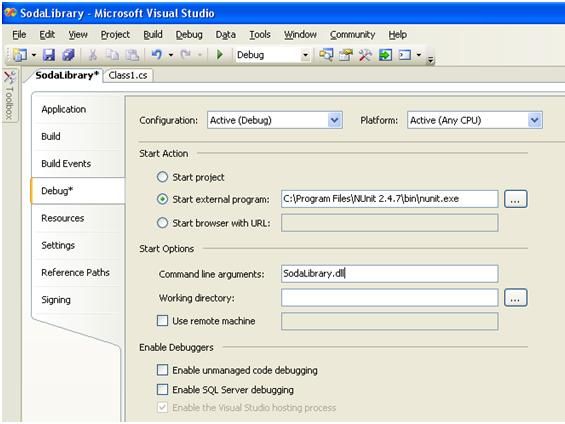Browse for external program with ellipsis button

click(x=516, y=199)
